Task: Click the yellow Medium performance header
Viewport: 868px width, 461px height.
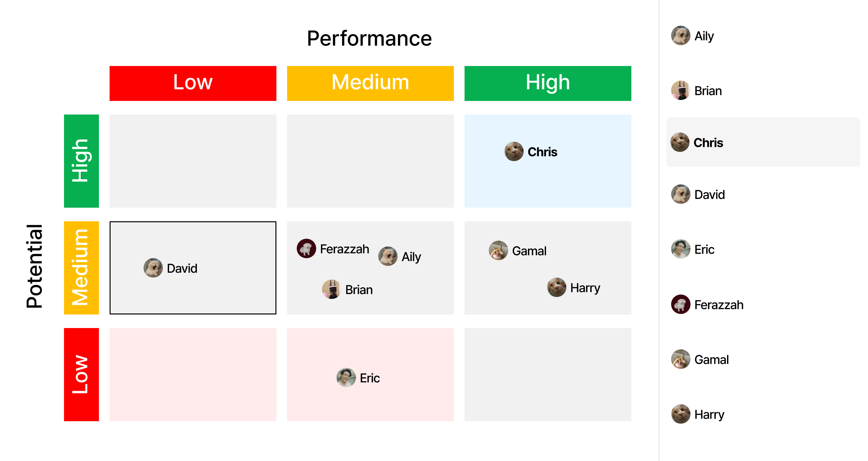Action: (370, 83)
